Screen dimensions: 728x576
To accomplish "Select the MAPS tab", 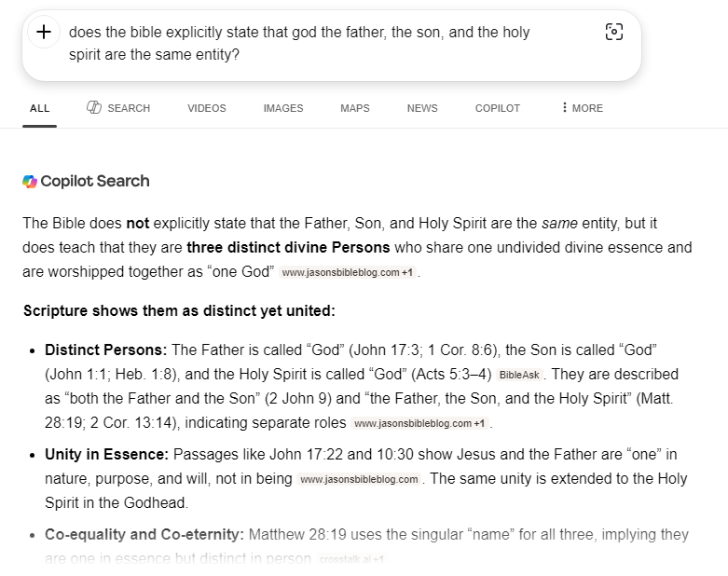I will (x=354, y=108).
